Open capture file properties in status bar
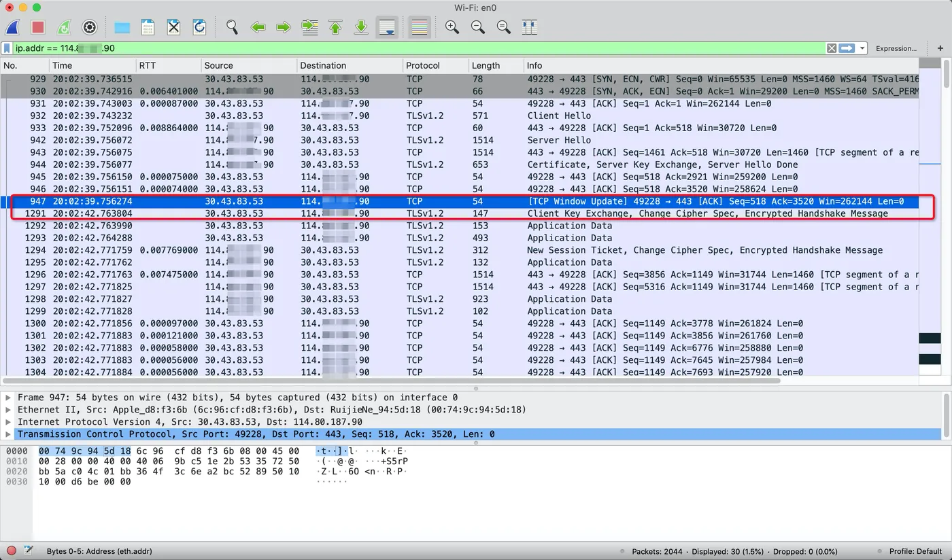The height and width of the screenshot is (560, 952). click(29, 550)
